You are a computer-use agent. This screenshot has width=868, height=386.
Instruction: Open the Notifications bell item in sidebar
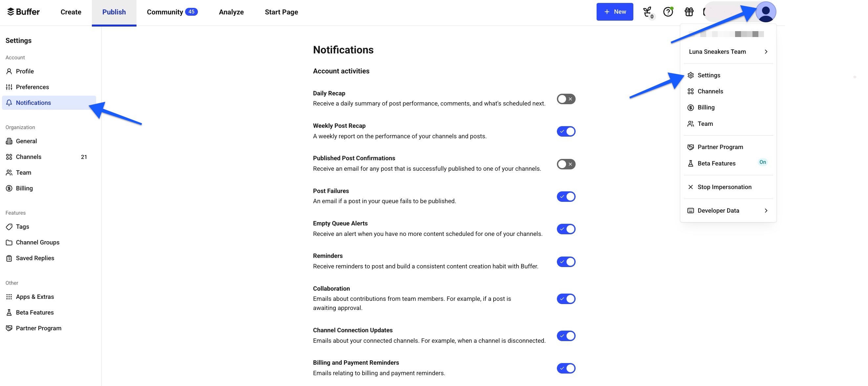coord(33,103)
